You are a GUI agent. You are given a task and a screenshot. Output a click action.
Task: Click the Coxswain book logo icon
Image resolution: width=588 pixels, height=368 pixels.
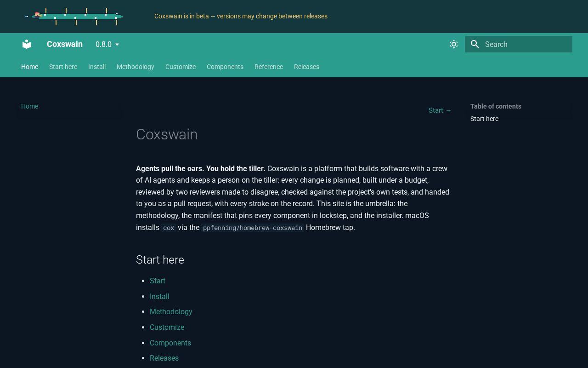(x=27, y=44)
